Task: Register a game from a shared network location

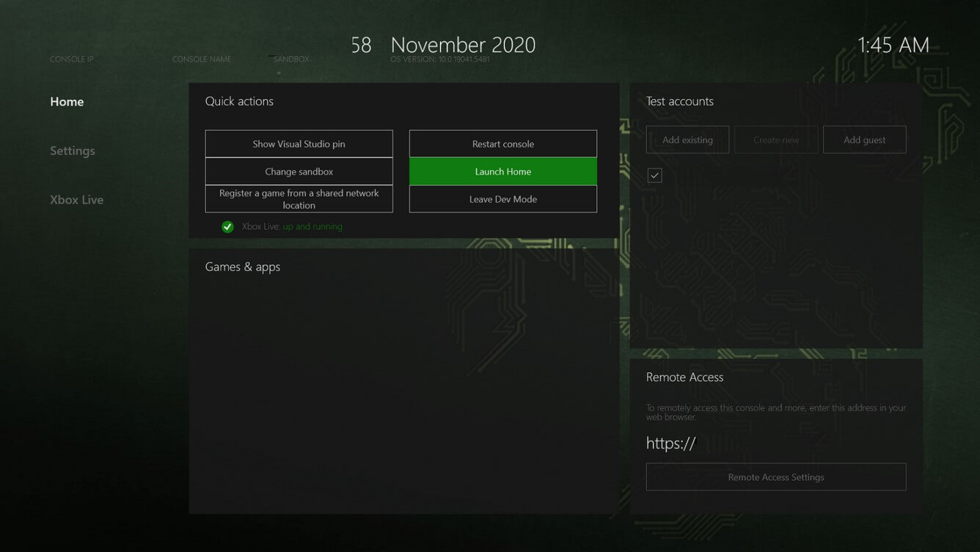Action: 299,199
